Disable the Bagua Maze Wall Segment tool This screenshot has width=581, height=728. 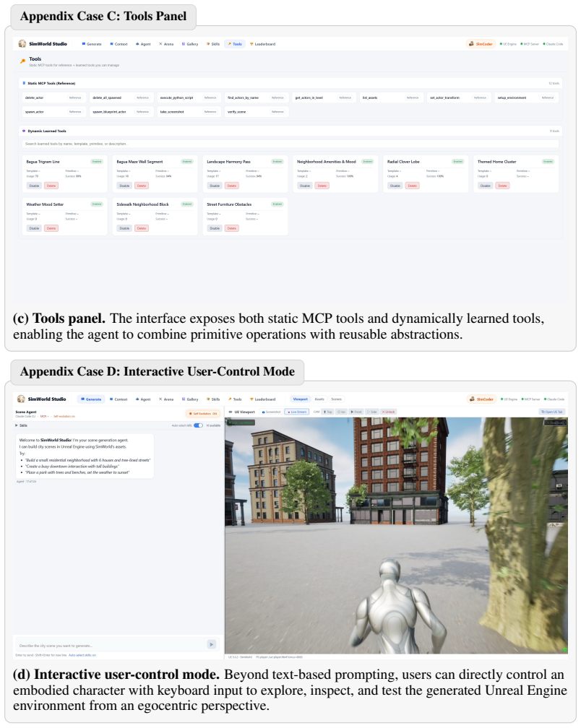(x=124, y=186)
